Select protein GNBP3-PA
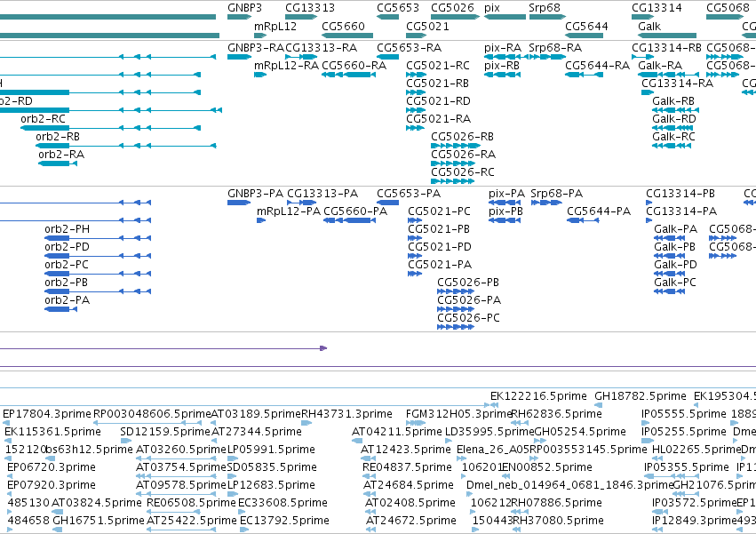This screenshot has width=756, height=534. click(x=256, y=194)
